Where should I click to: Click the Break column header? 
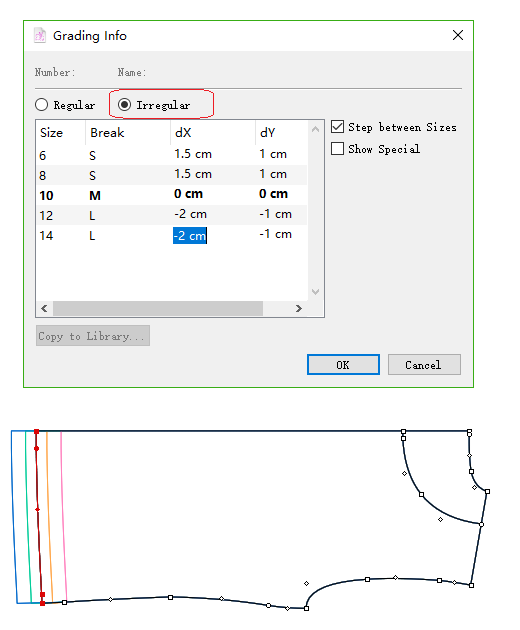pyautogui.click(x=107, y=132)
